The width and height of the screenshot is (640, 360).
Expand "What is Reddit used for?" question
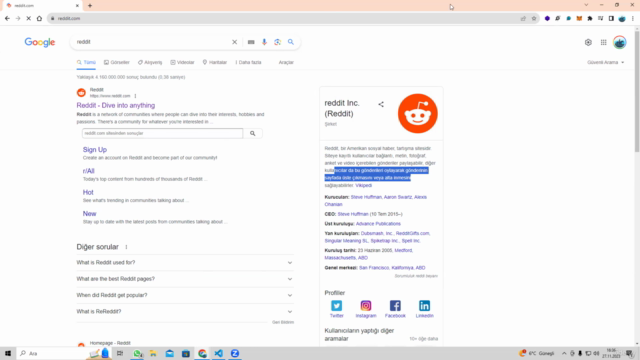pos(185,262)
